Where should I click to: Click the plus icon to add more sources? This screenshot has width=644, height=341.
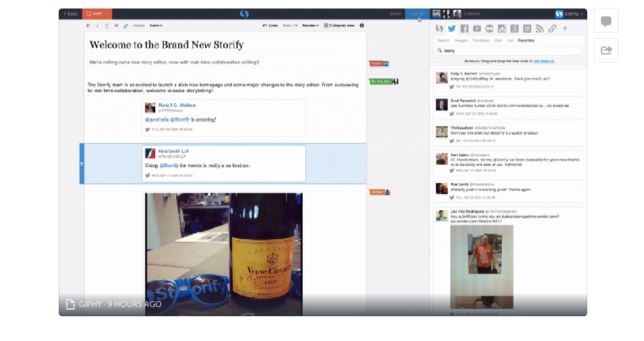[x=565, y=28]
